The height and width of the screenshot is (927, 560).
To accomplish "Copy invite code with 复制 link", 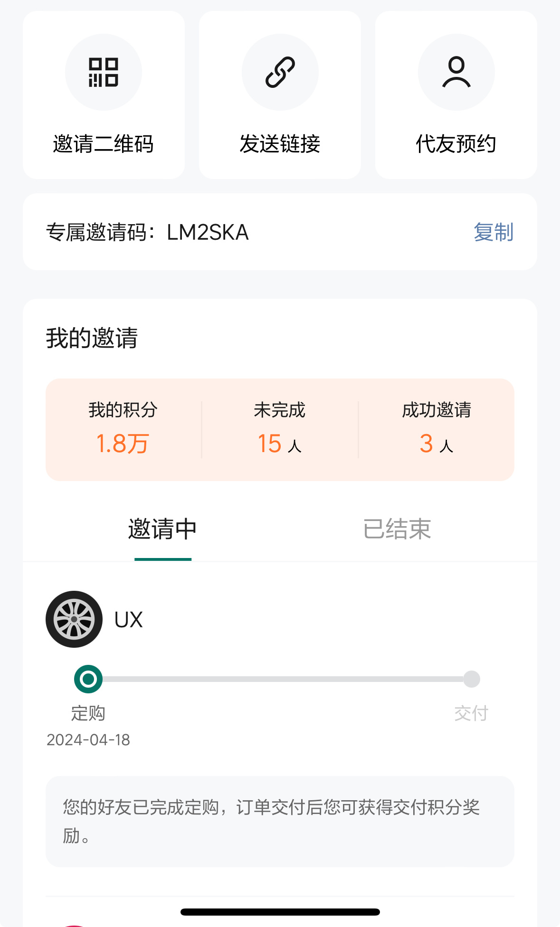I will click(494, 232).
